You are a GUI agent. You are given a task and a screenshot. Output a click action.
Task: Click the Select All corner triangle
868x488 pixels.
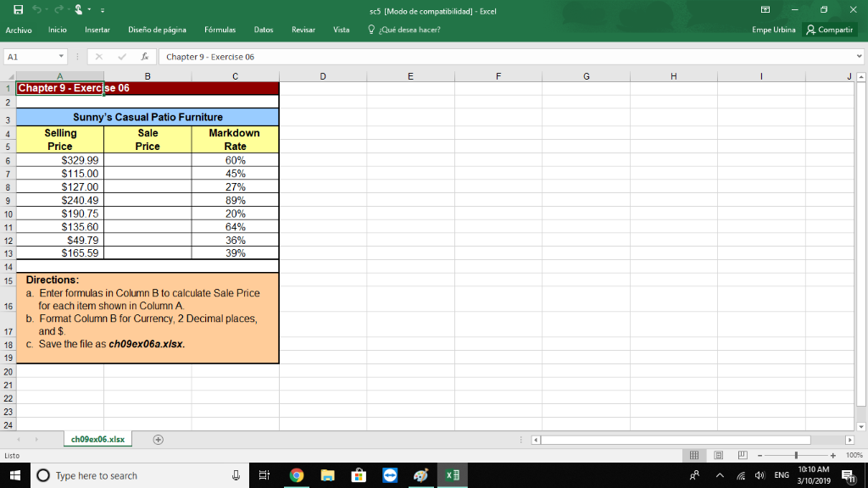tap(9, 76)
